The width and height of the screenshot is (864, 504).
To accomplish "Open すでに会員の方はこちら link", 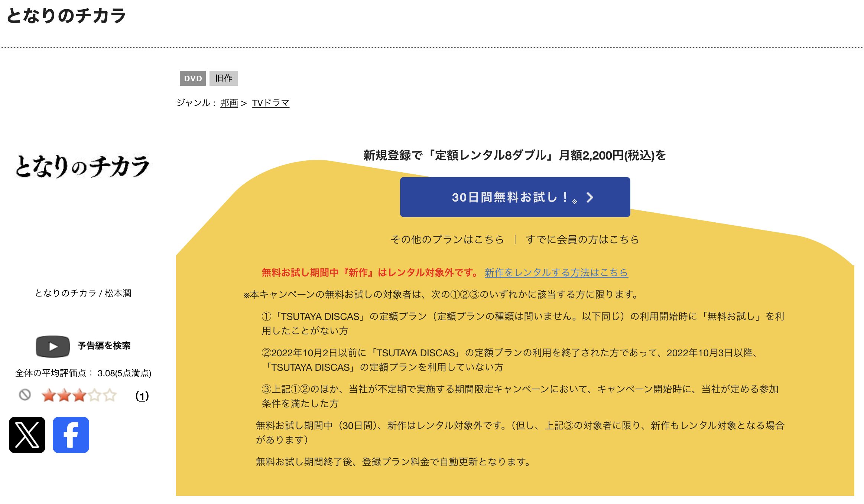I will click(582, 239).
